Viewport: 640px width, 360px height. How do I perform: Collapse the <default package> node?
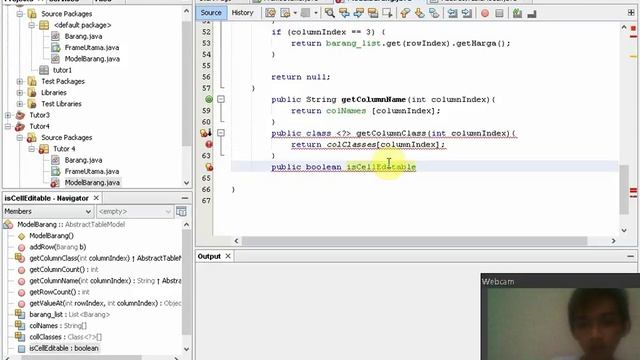point(31,25)
